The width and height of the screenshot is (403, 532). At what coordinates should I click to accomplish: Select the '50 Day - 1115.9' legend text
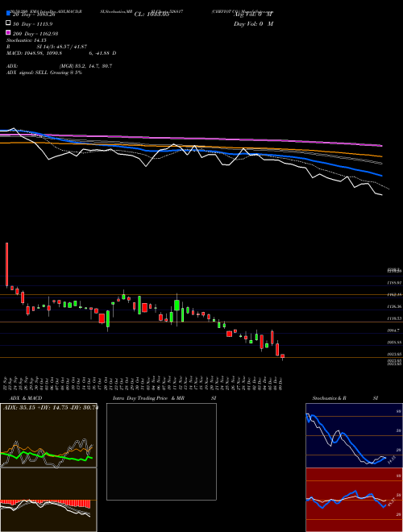32,24
